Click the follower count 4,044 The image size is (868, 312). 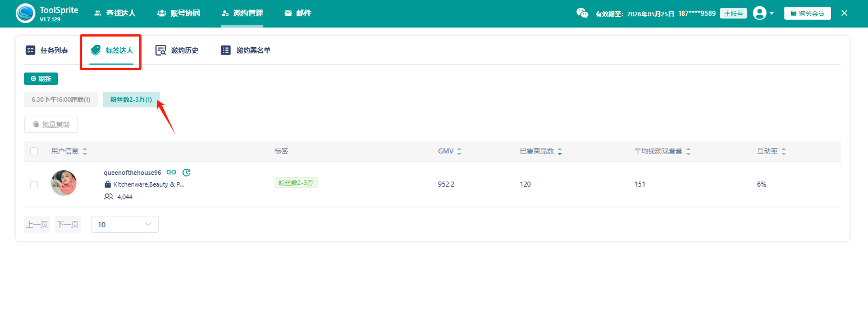point(125,197)
